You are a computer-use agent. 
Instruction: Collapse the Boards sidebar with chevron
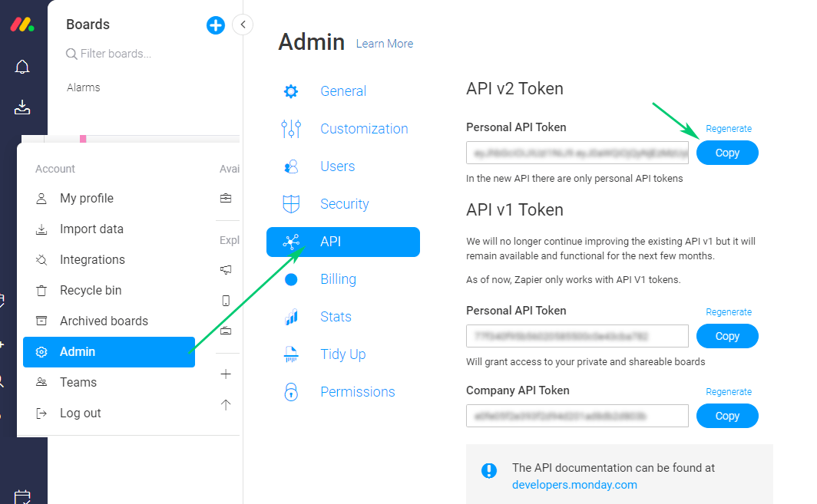tap(243, 25)
